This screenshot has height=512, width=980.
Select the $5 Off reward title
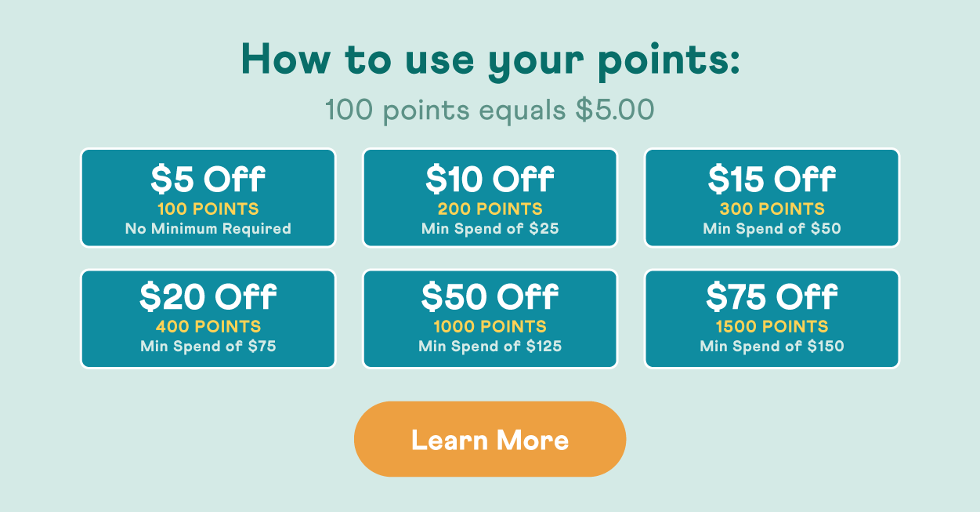coord(208,180)
